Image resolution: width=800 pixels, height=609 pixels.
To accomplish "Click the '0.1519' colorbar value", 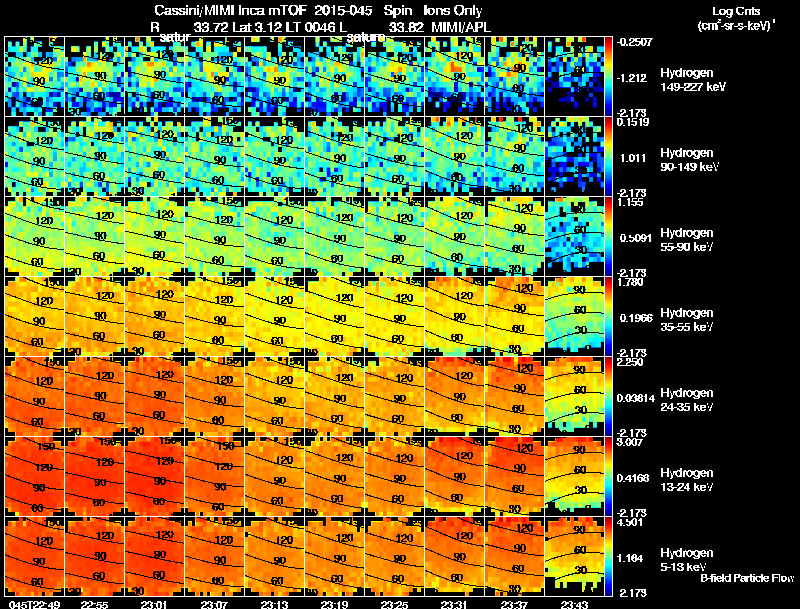I will [633, 122].
